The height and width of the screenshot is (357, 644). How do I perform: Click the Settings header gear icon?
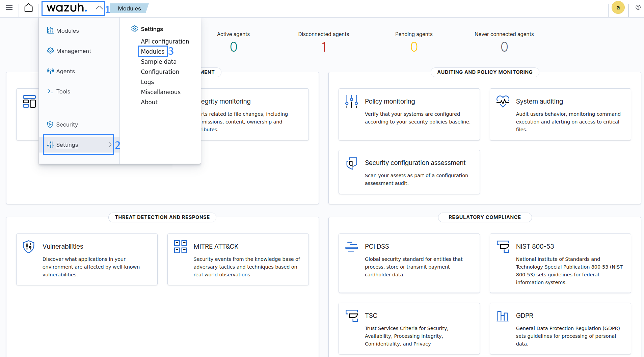(134, 29)
